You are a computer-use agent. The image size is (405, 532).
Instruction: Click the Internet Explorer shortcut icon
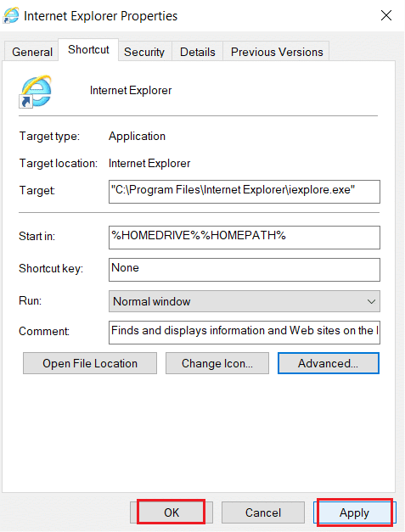coord(36,92)
